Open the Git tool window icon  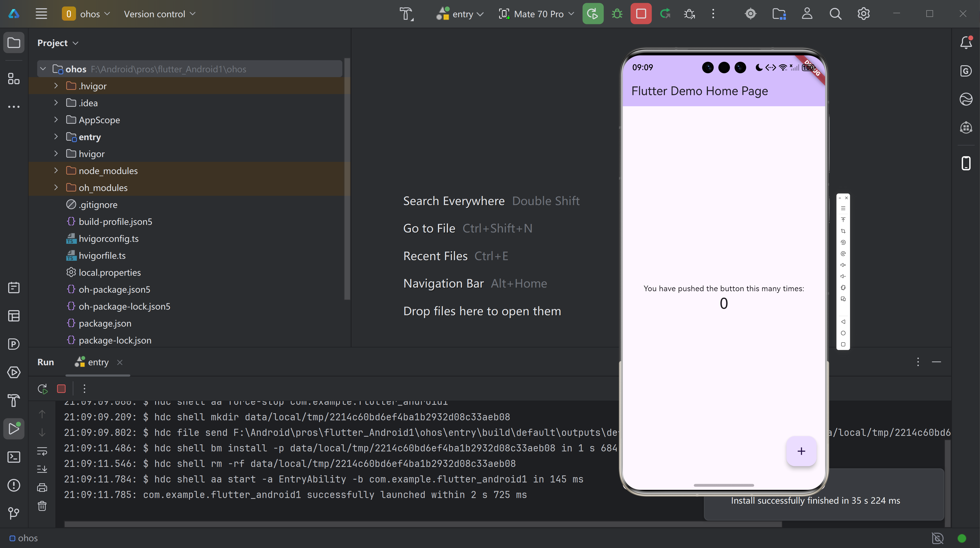click(14, 513)
